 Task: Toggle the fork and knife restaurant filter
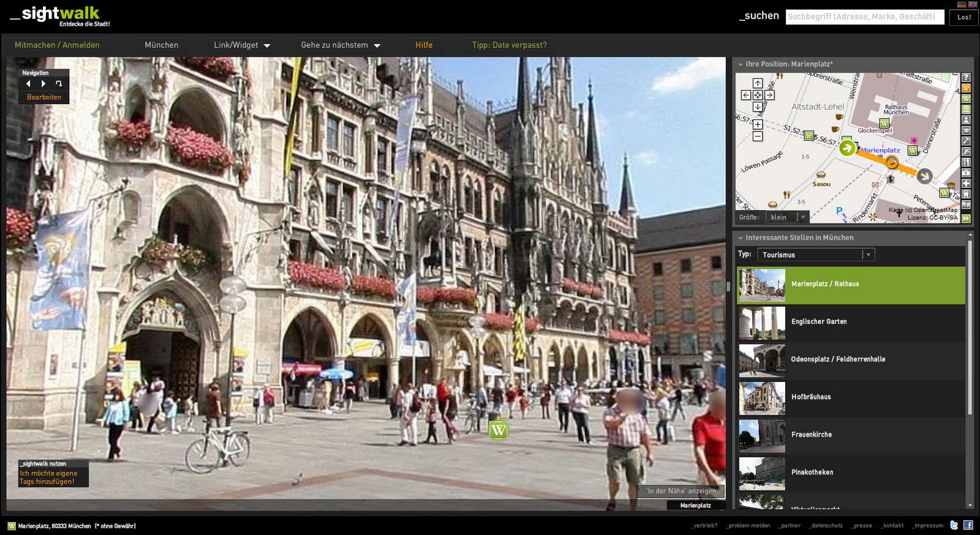[966, 162]
